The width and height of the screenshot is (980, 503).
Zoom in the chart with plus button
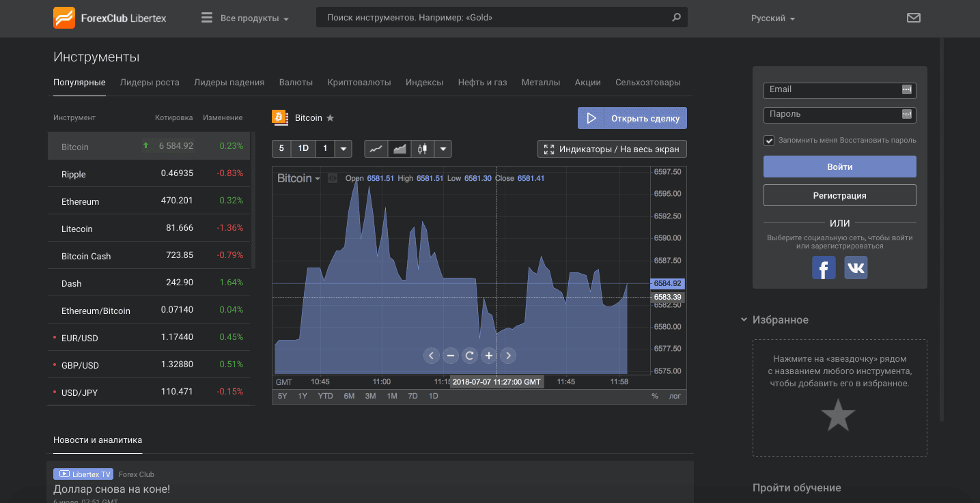(488, 355)
